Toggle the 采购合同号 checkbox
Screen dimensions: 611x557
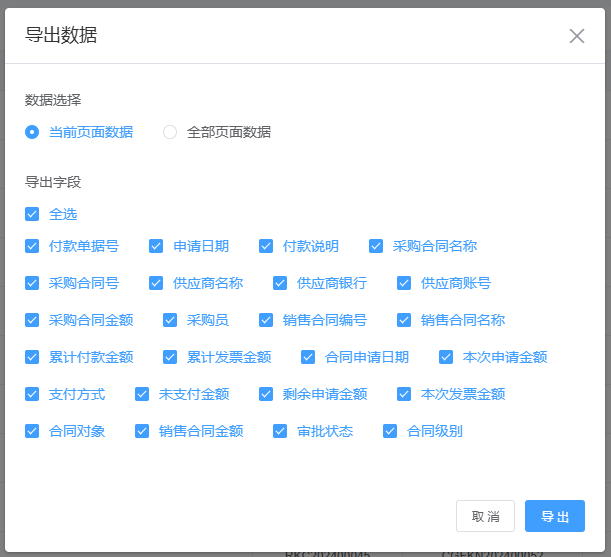point(32,283)
